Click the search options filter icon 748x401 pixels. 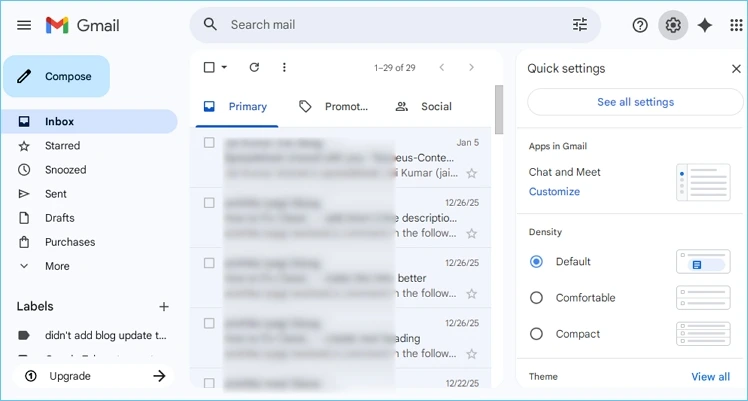(580, 25)
